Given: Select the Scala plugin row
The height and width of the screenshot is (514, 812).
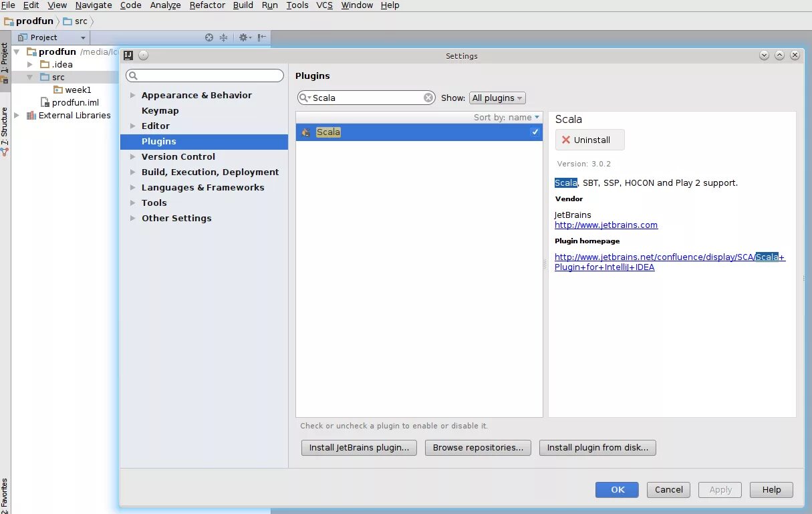Looking at the screenshot, I should [x=419, y=132].
